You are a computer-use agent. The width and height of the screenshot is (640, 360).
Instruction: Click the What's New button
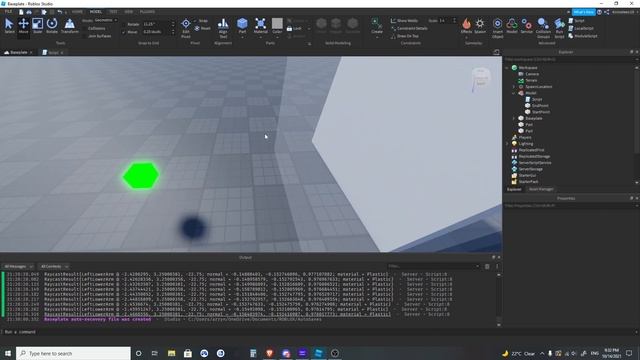pos(584,12)
